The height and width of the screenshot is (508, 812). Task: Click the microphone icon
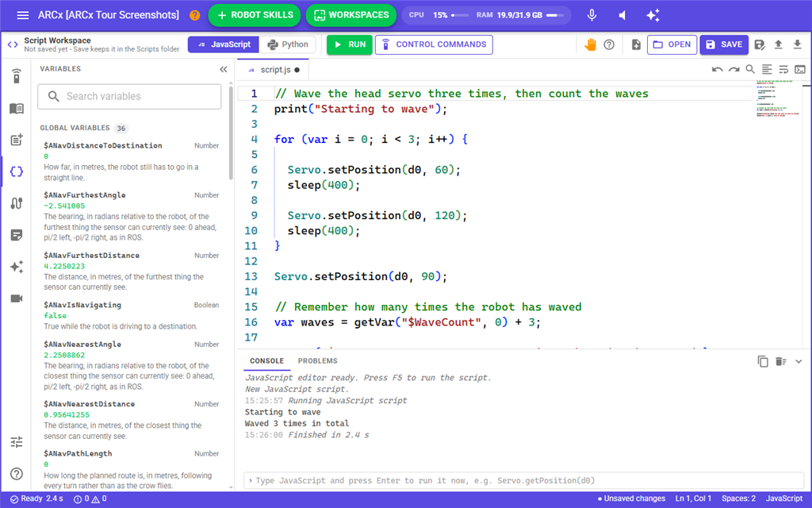click(592, 15)
